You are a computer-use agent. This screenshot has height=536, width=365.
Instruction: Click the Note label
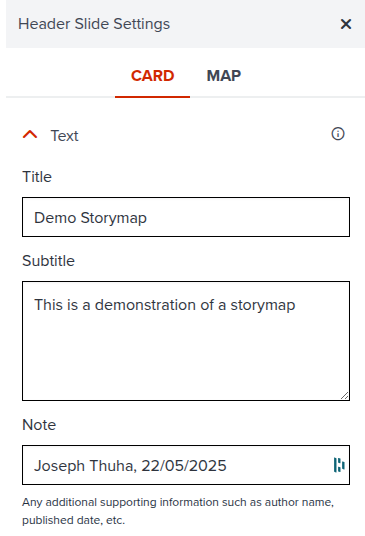pyautogui.click(x=39, y=425)
